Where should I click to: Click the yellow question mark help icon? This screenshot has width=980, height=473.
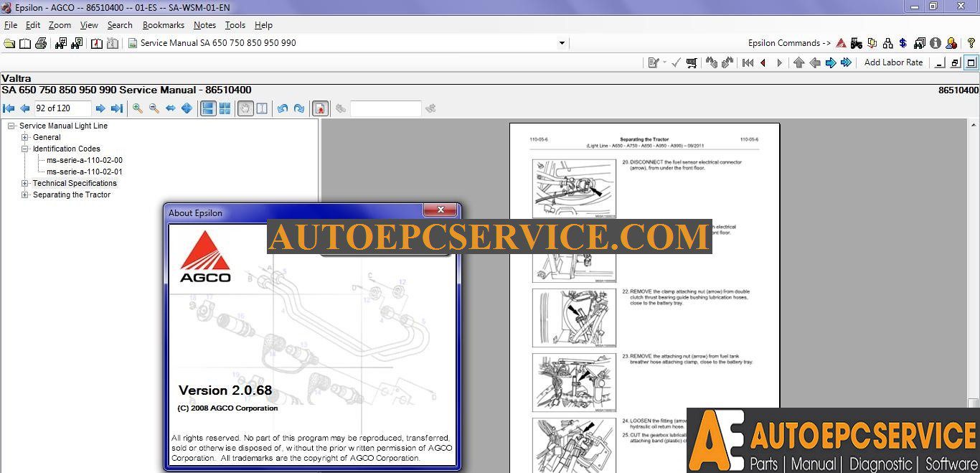[971, 43]
